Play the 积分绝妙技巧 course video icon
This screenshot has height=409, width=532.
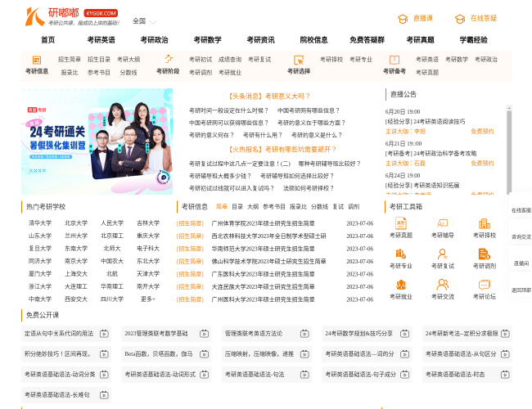(104, 354)
